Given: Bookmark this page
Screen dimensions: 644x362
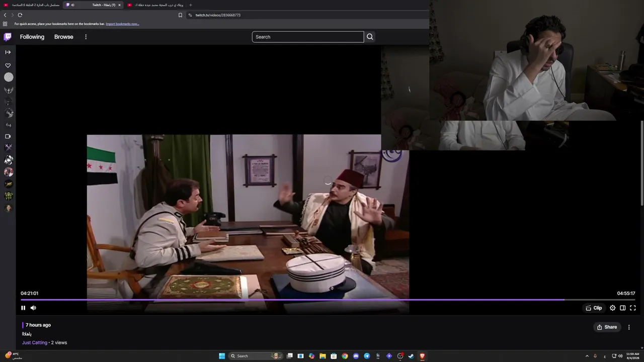Looking at the screenshot, I should tap(180, 15).
